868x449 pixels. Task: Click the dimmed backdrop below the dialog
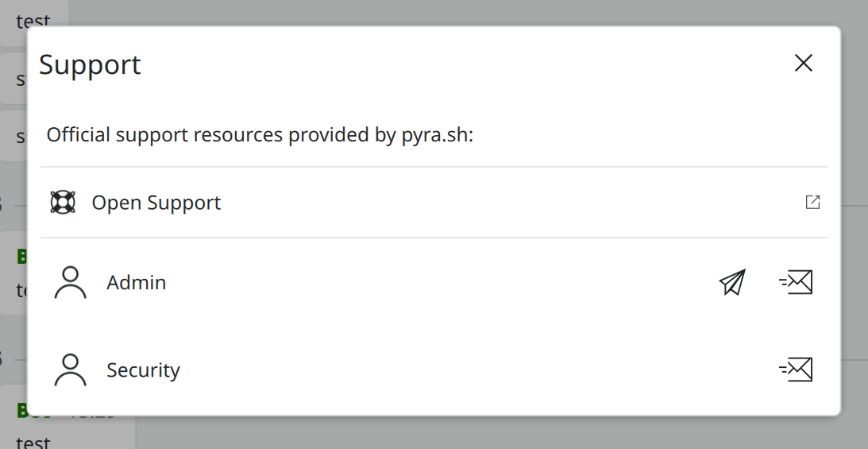[x=476, y=433]
